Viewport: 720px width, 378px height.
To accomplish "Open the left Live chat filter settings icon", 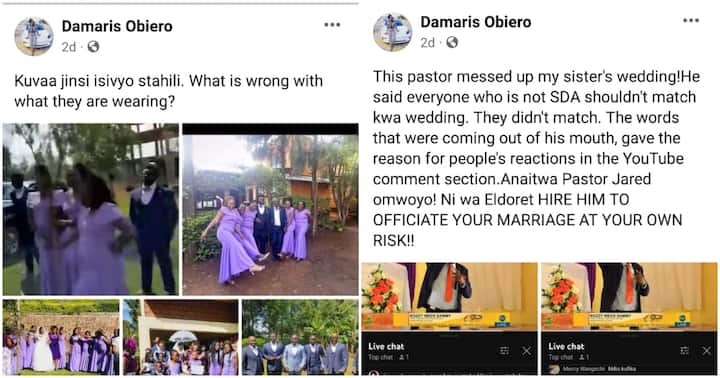I will point(504,351).
